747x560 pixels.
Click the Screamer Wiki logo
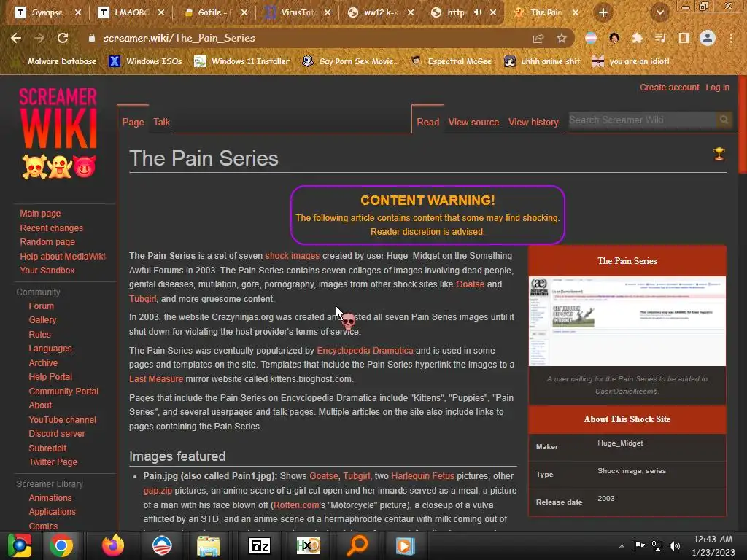point(58,133)
